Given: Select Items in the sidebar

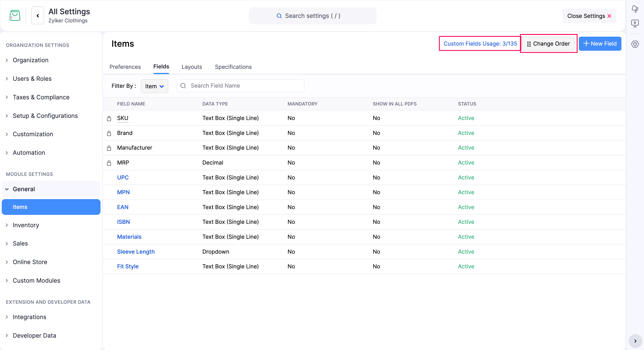Looking at the screenshot, I should (51, 207).
